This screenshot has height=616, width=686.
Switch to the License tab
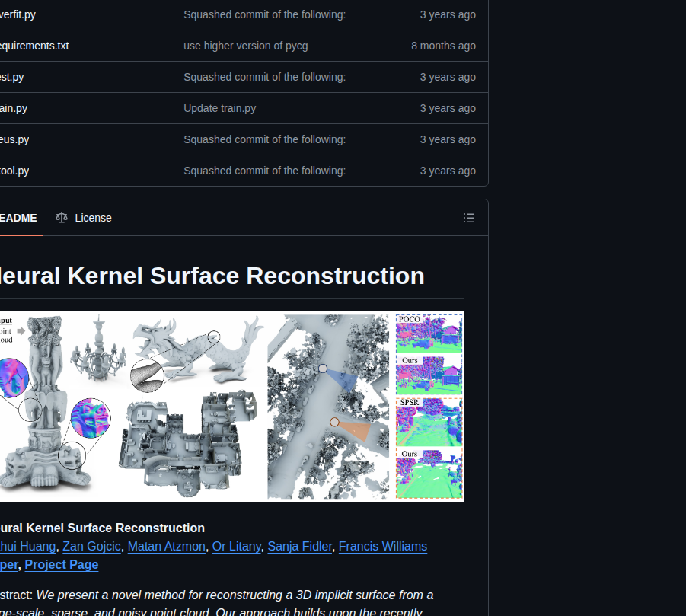84,218
